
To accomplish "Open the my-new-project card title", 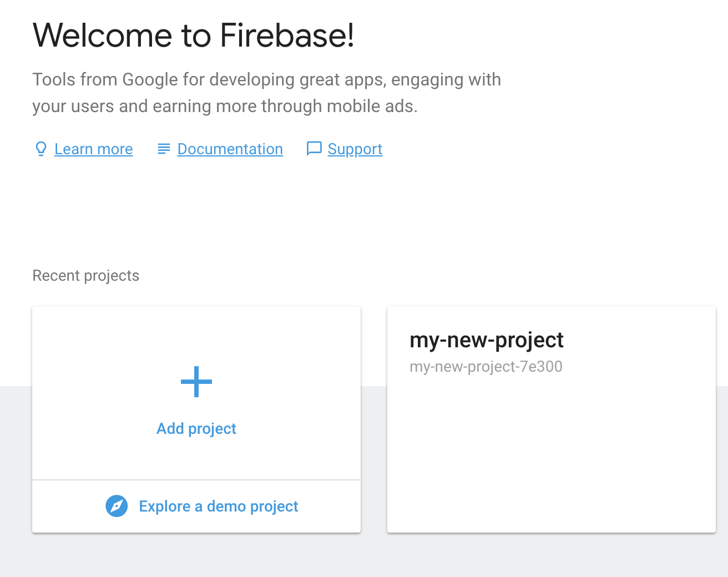I will [486, 340].
